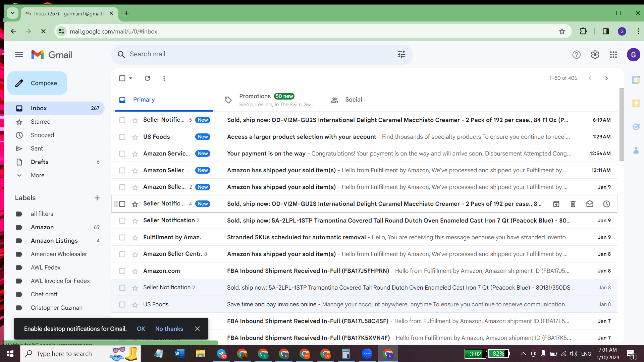Delete the hovered Seller Notification email
The height and width of the screenshot is (362, 644).
(573, 204)
